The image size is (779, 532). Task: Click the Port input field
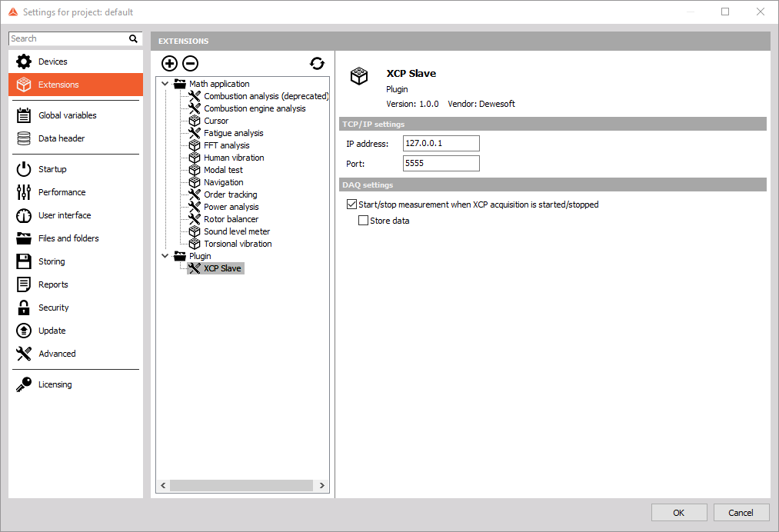point(441,164)
